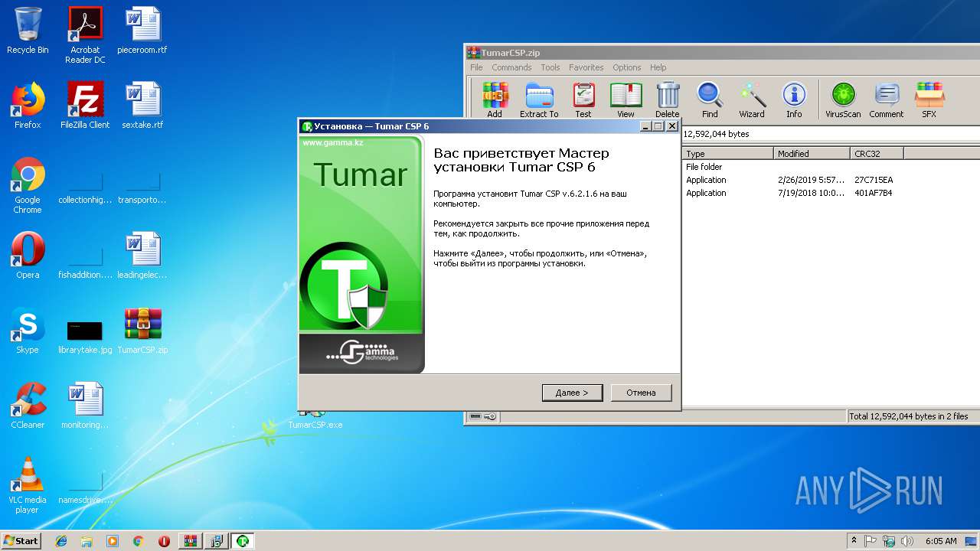Open media player taskbar icon
This screenshot has height=551, width=980.
coord(113,541)
